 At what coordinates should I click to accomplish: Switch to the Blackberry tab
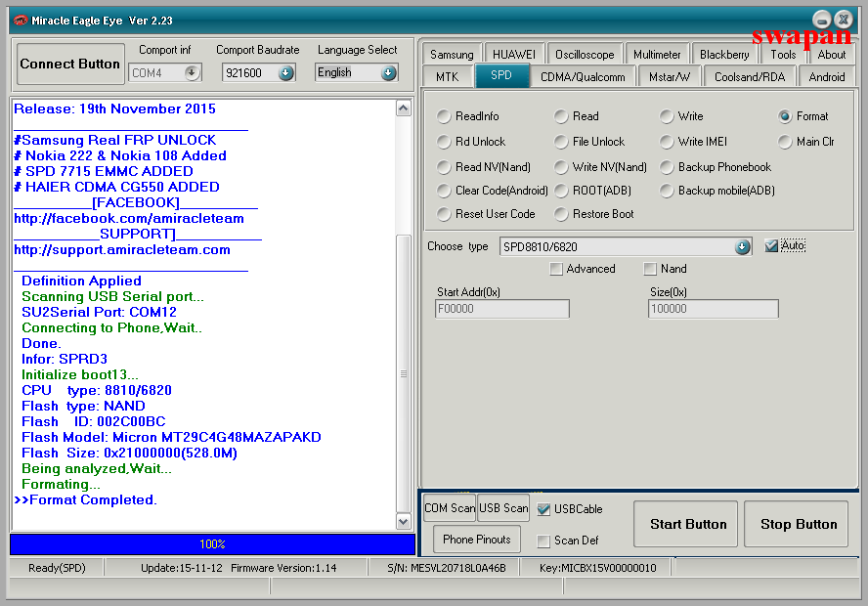[724, 54]
